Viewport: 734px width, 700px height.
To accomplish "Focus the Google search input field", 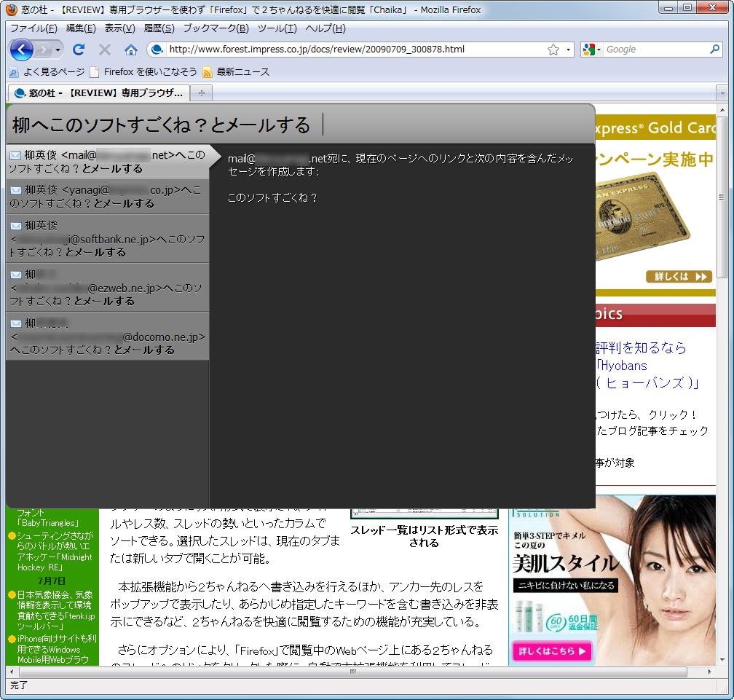I will point(655,50).
